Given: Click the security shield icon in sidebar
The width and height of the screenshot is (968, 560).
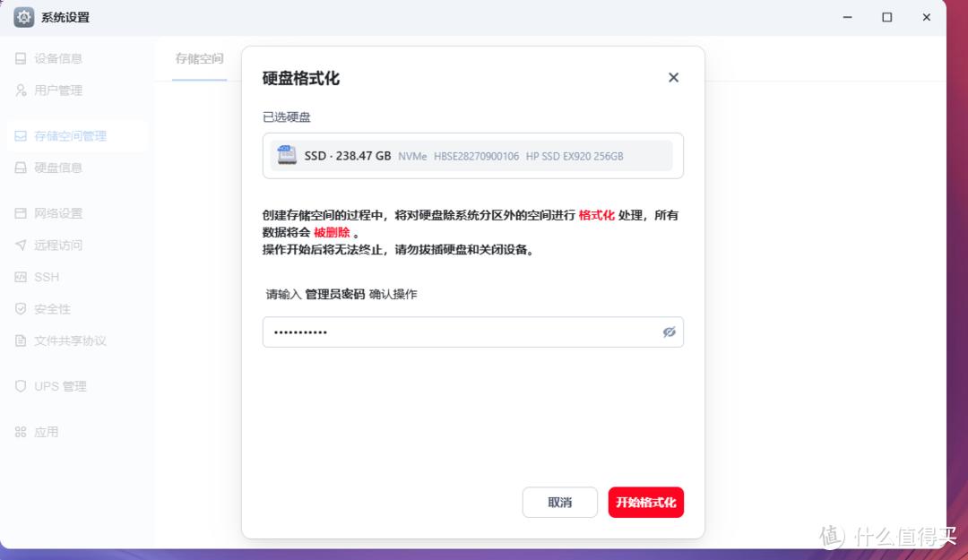Looking at the screenshot, I should (21, 309).
